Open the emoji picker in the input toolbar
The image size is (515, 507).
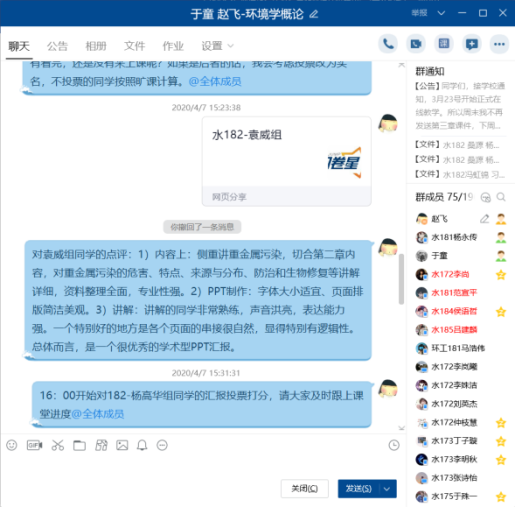[12, 445]
